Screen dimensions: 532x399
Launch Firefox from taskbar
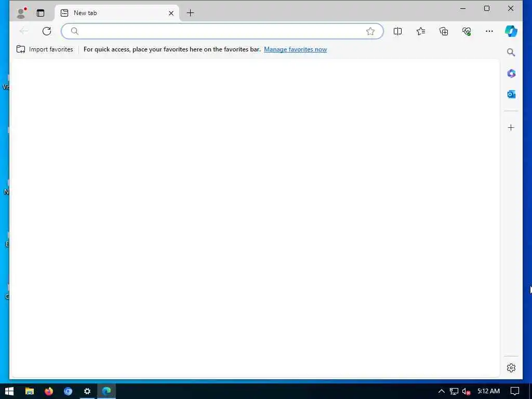coord(49,391)
